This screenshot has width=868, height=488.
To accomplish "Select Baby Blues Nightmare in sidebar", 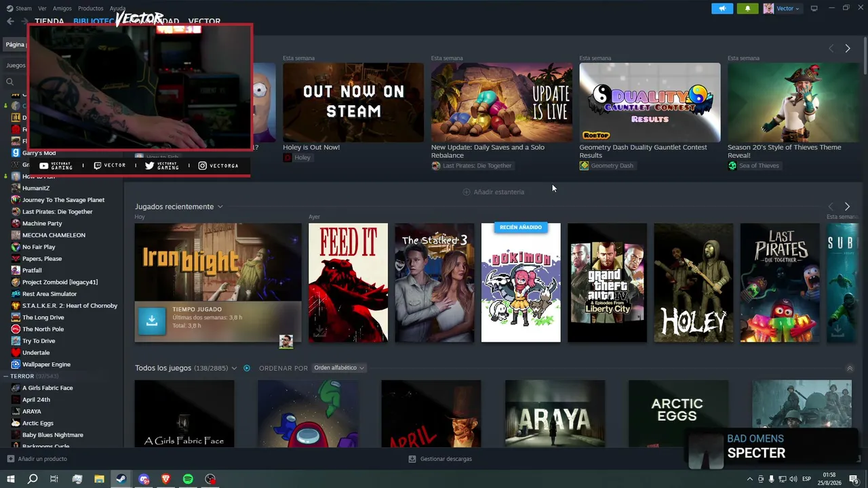I will (53, 434).
